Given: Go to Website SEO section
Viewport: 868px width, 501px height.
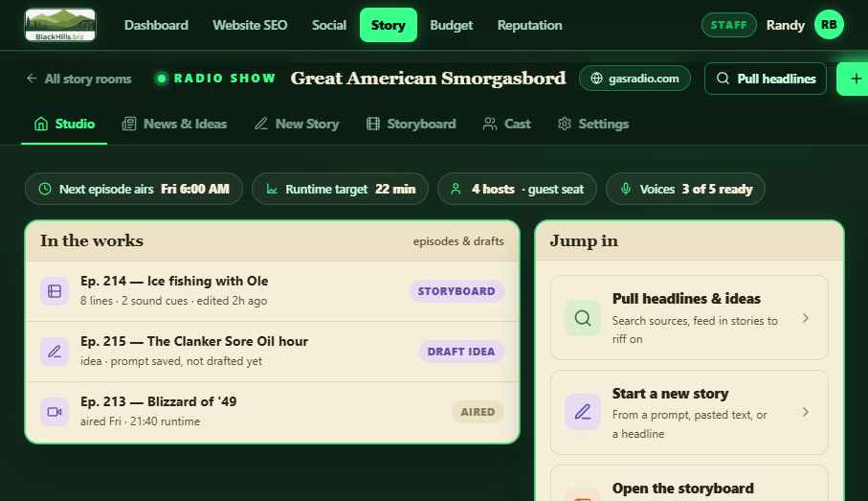Looking at the screenshot, I should pyautogui.click(x=250, y=25).
